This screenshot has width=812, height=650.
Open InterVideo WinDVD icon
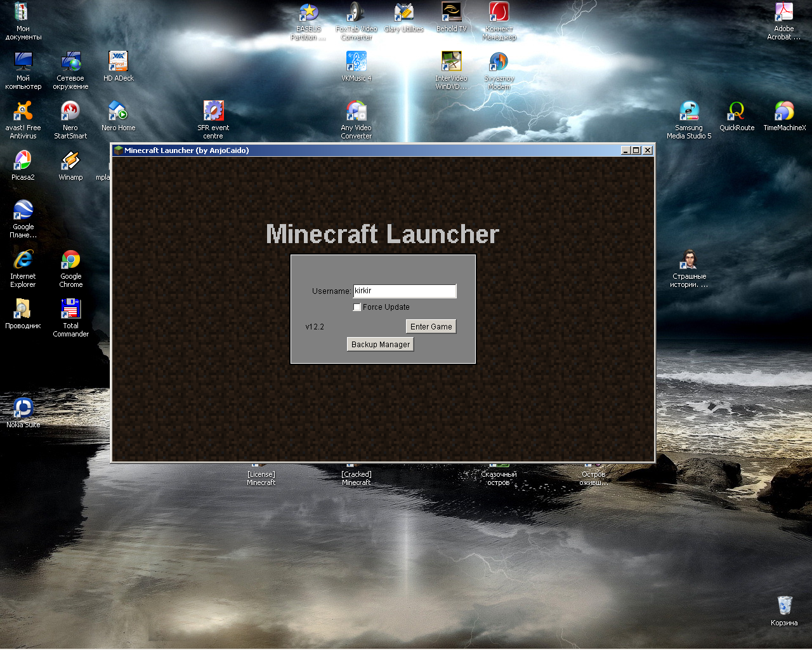451,70
